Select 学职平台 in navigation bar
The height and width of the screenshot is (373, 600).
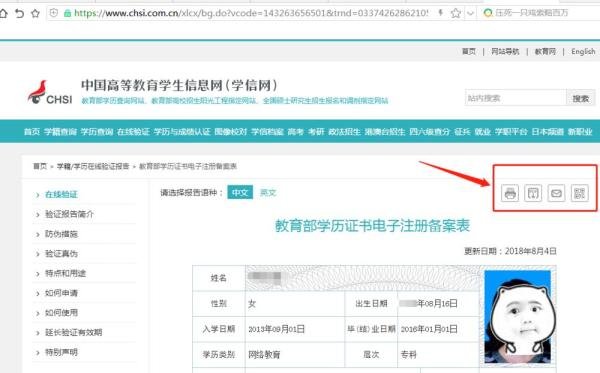pyautogui.click(x=511, y=132)
